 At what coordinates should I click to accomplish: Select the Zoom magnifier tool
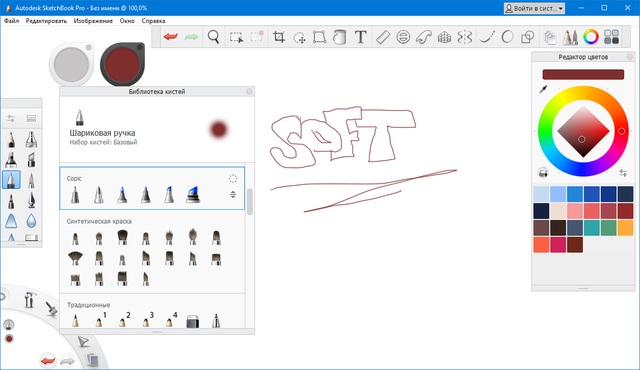tap(213, 37)
